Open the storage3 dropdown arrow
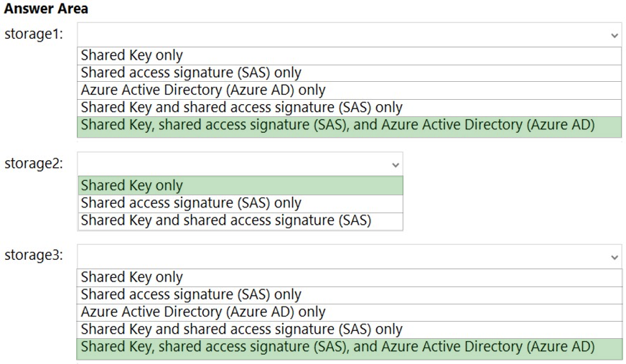The width and height of the screenshot is (626, 364). click(614, 258)
